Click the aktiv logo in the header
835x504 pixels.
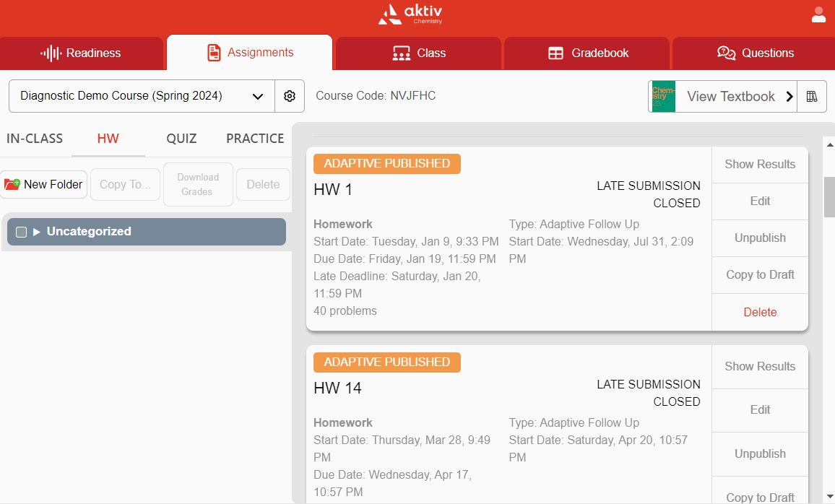pos(409,14)
